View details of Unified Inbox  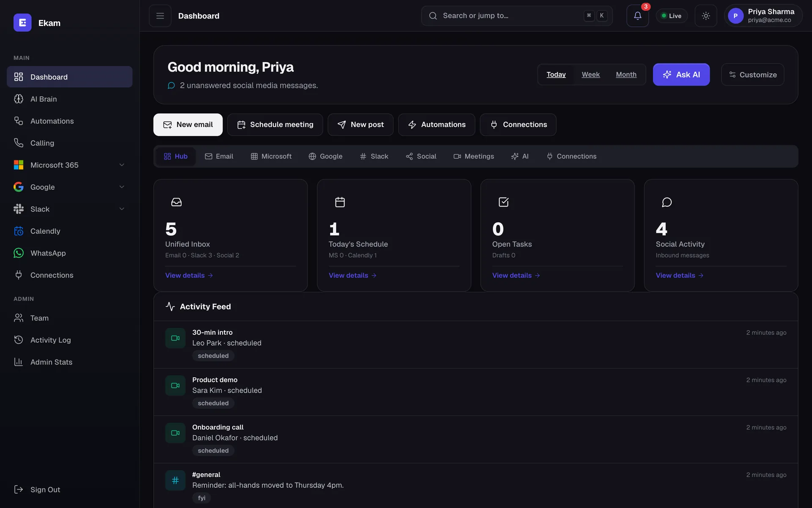[189, 275]
